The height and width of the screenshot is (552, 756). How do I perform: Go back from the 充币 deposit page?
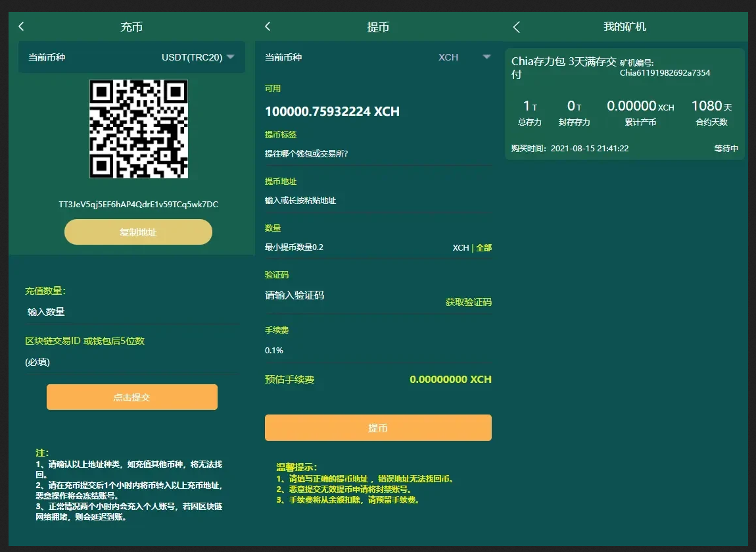(x=21, y=26)
